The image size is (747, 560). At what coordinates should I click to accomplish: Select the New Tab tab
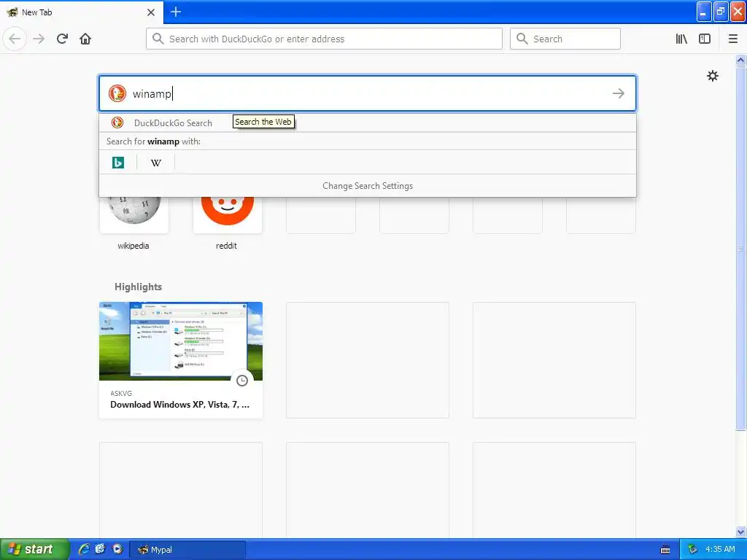tap(82, 12)
